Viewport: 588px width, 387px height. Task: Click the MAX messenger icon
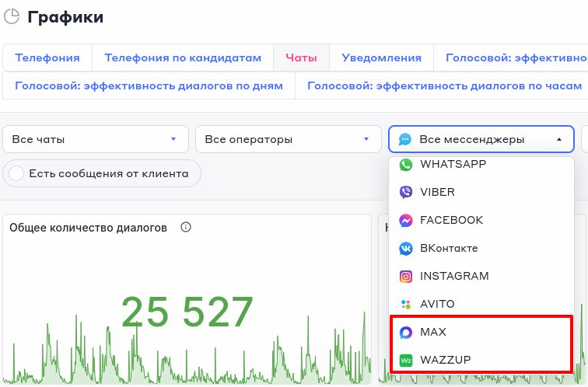tap(406, 333)
